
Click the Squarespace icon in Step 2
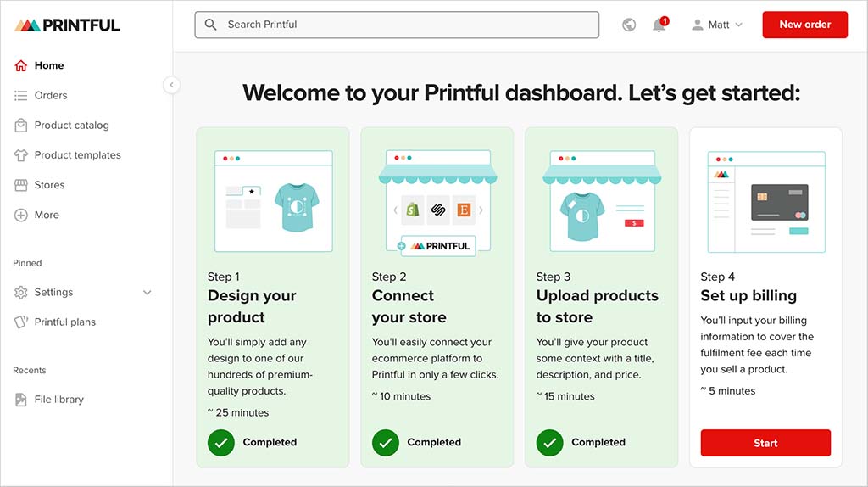click(438, 210)
